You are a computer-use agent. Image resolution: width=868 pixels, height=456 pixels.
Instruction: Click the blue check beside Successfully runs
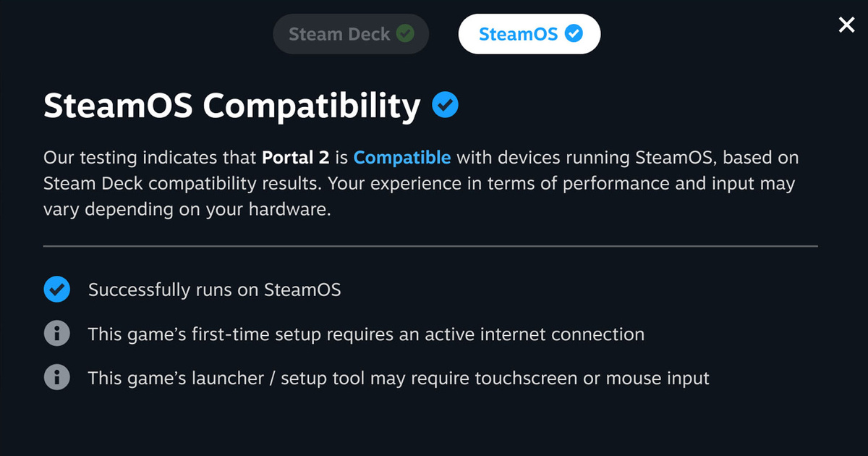click(x=56, y=290)
